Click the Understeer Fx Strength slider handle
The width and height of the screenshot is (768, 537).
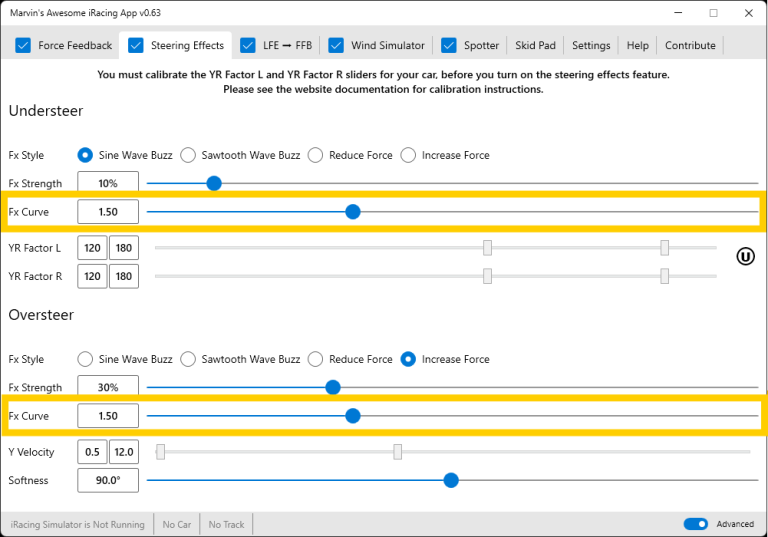tap(213, 183)
